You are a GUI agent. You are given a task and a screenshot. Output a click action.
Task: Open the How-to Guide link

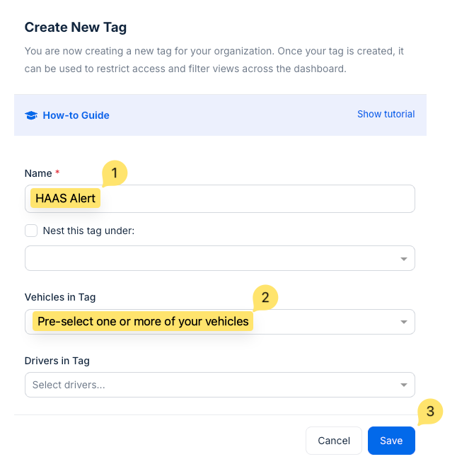coord(76,115)
